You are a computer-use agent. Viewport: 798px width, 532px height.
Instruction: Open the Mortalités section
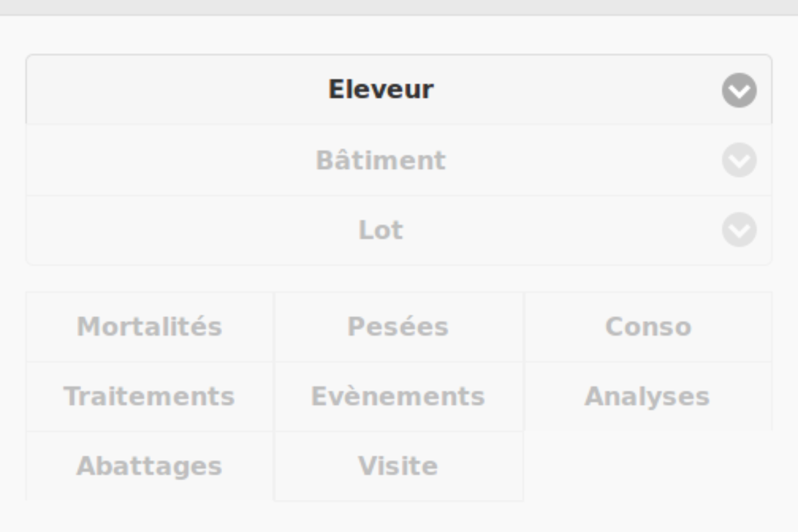[150, 327]
